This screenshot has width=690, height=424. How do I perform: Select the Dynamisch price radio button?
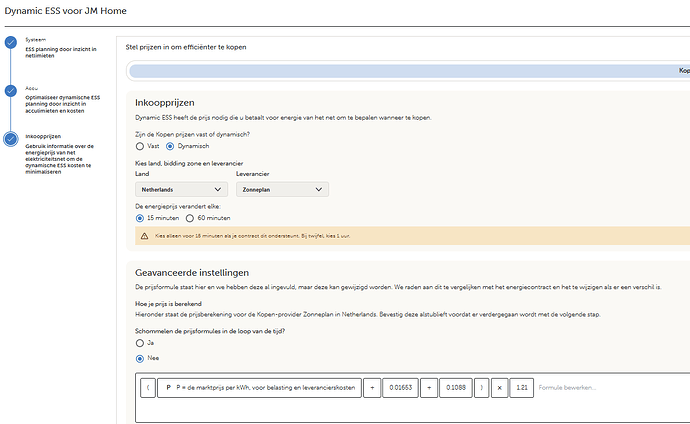click(170, 146)
